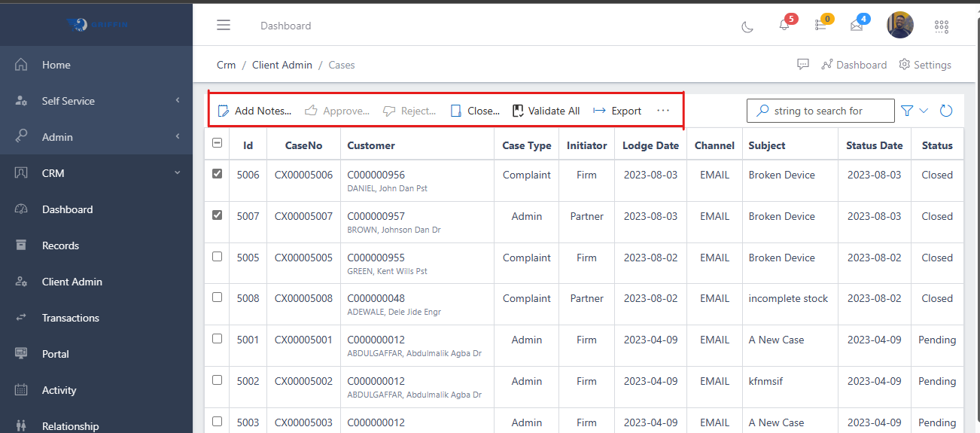This screenshot has width=980, height=433.
Task: Click Validate All toolbar button
Action: pyautogui.click(x=546, y=111)
